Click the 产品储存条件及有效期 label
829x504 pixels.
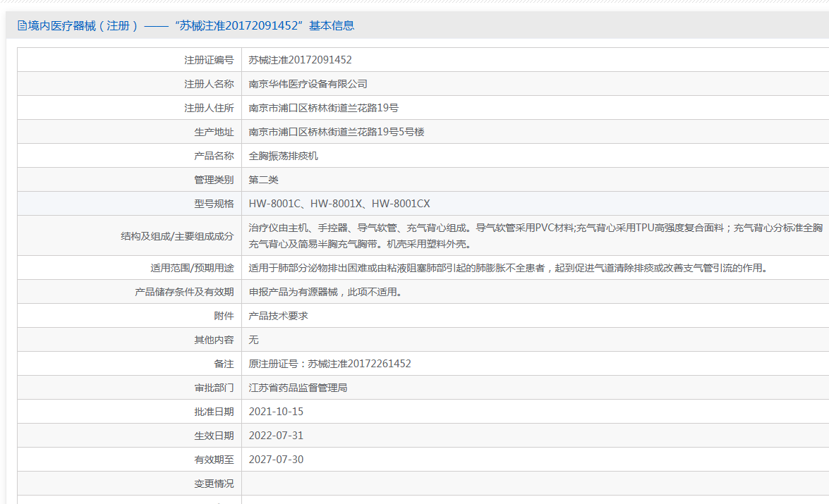[x=184, y=292]
